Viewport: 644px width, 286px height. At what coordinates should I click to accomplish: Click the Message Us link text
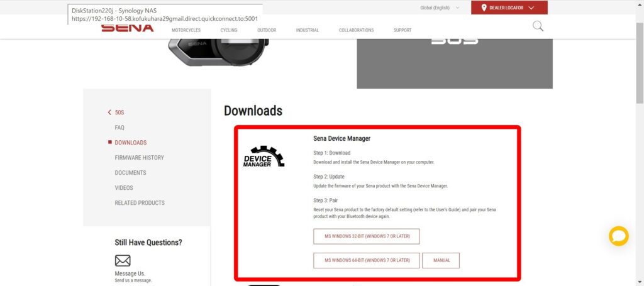coord(130,273)
